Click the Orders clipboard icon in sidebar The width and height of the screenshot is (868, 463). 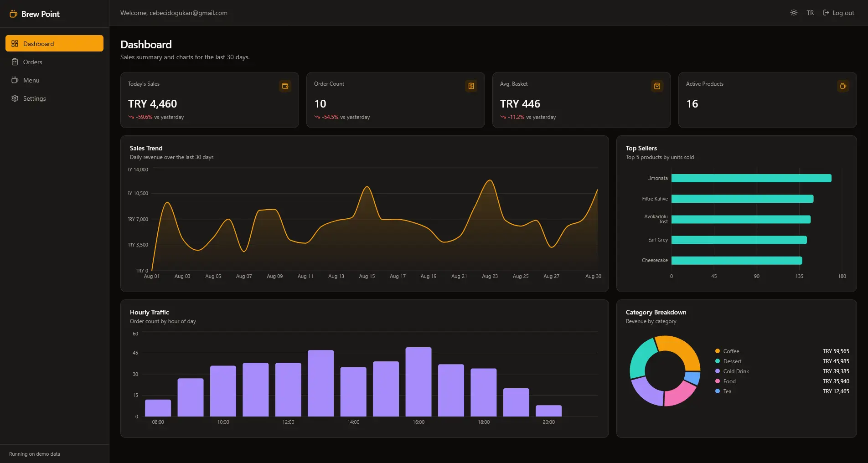tap(15, 62)
